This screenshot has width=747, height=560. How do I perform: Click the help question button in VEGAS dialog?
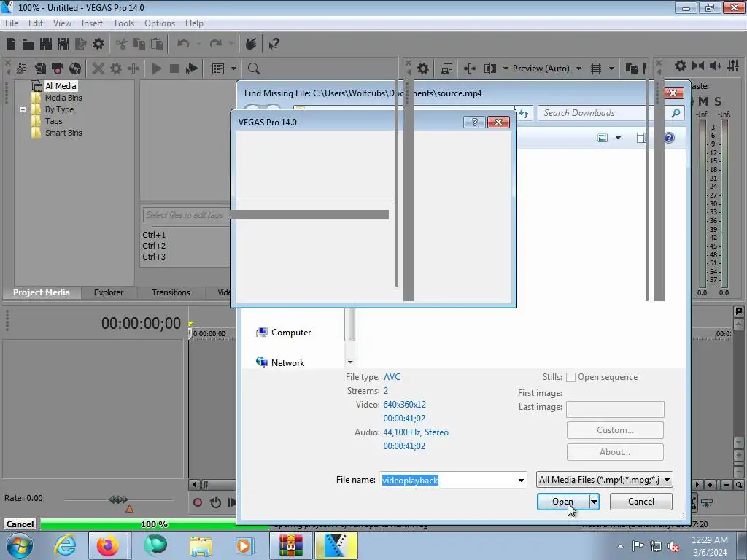pos(474,122)
